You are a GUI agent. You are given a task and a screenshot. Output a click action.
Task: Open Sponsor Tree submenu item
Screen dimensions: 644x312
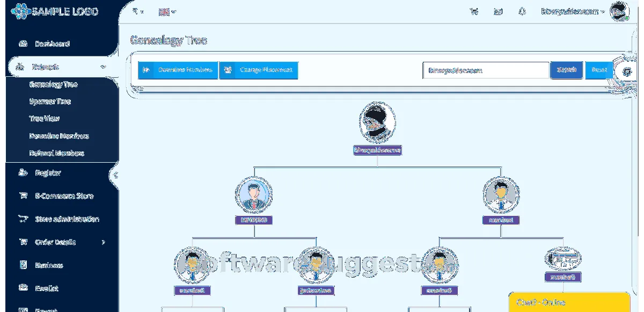[50, 101]
